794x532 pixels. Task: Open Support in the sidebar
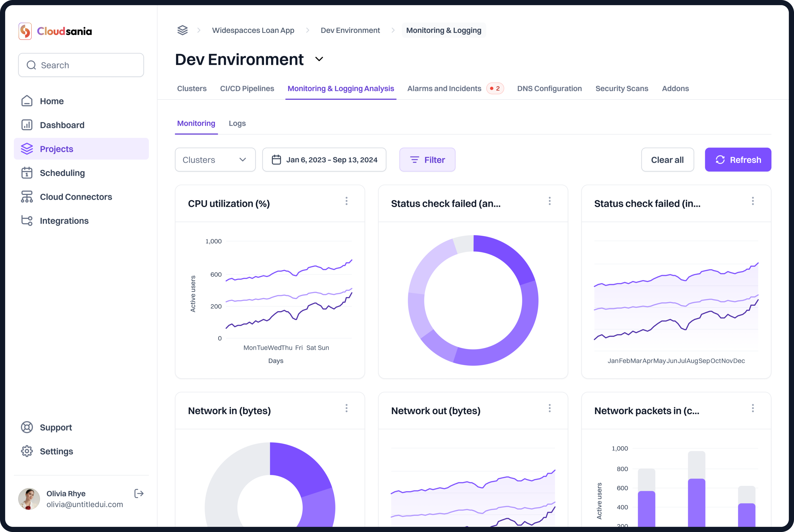click(81, 427)
